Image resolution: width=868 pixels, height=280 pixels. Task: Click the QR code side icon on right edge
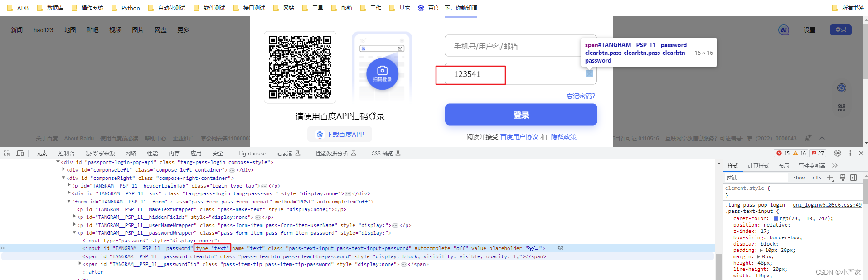pyautogui.click(x=842, y=108)
